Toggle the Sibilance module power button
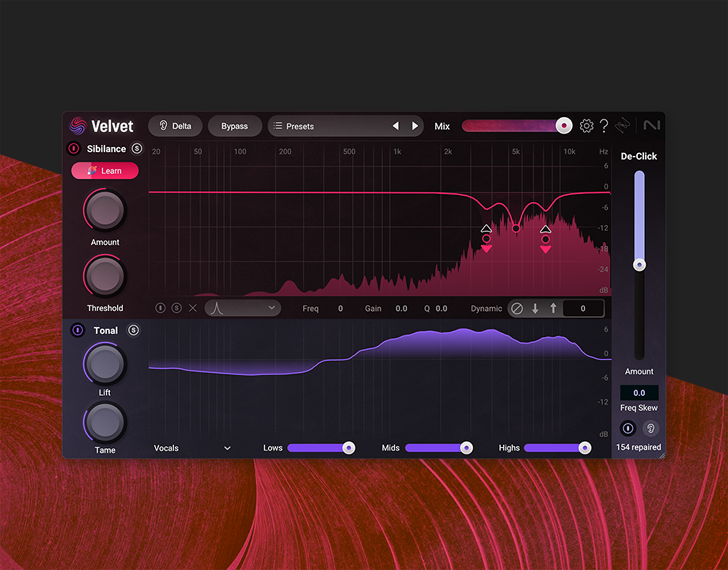This screenshot has height=570, width=728. point(74,148)
